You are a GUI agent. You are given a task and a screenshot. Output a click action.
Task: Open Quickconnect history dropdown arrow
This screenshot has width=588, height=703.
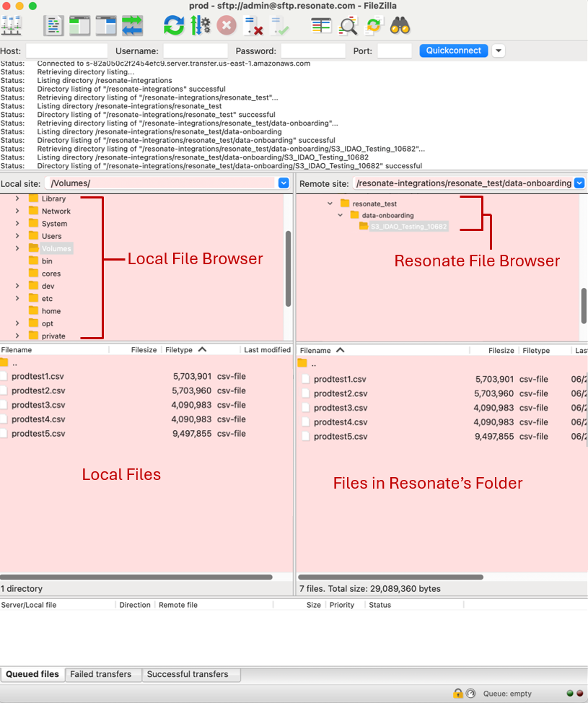[499, 51]
